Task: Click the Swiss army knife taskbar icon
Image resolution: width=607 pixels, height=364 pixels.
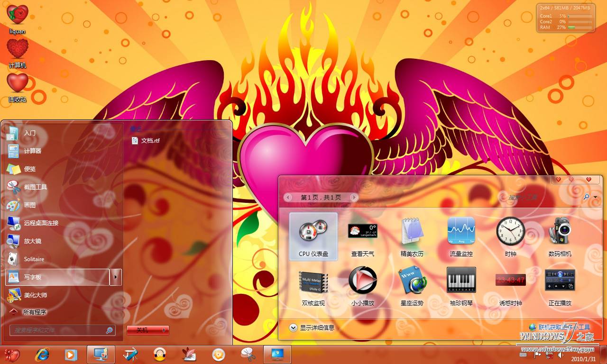Action: [130, 355]
